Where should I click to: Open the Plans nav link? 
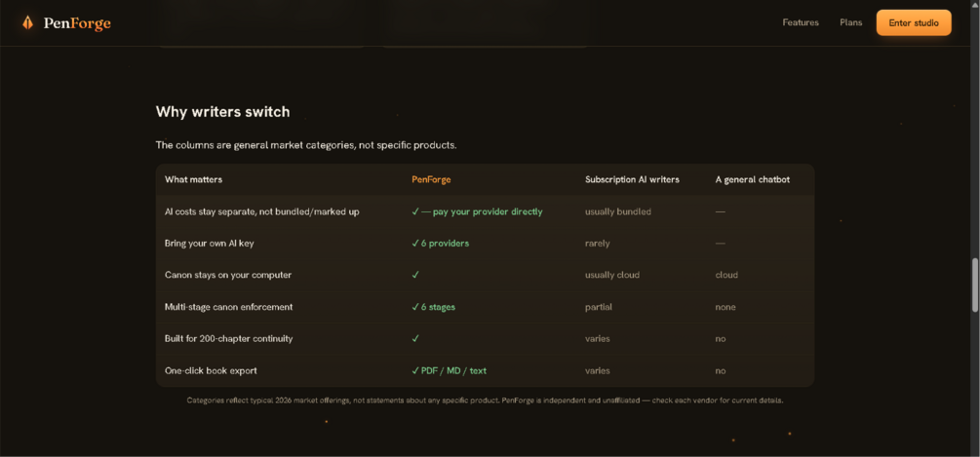coord(850,22)
